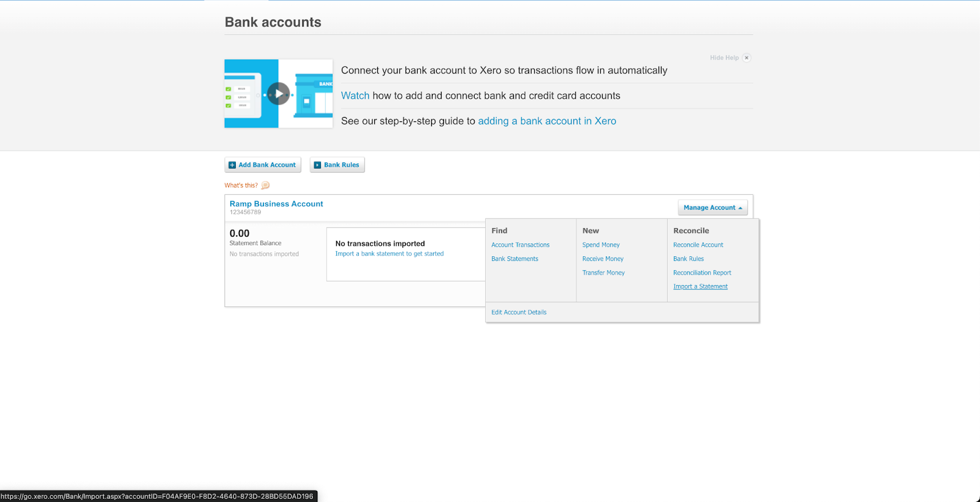Close help panel with X icon
This screenshot has width=980, height=502.
(x=746, y=58)
